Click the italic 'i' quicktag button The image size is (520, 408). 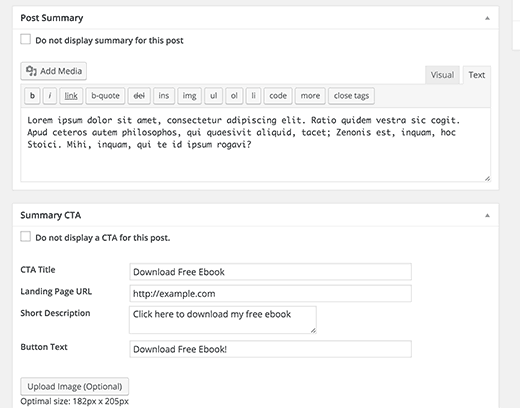50,96
